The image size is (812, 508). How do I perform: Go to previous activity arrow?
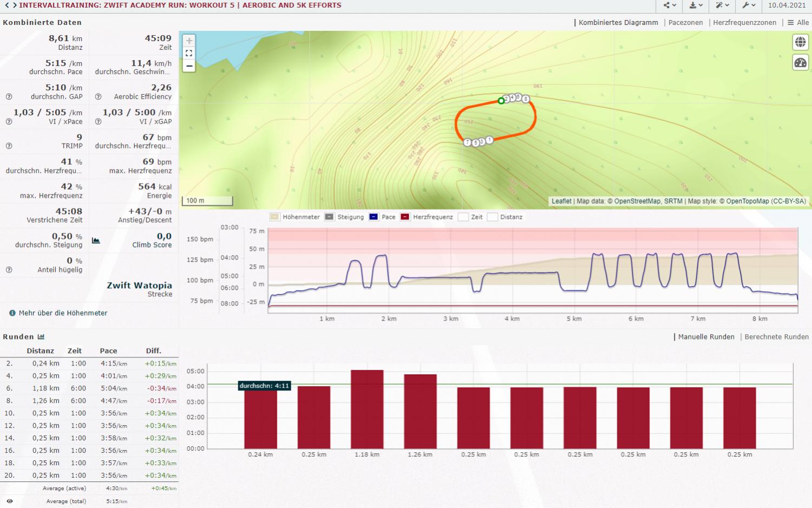pos(7,5)
